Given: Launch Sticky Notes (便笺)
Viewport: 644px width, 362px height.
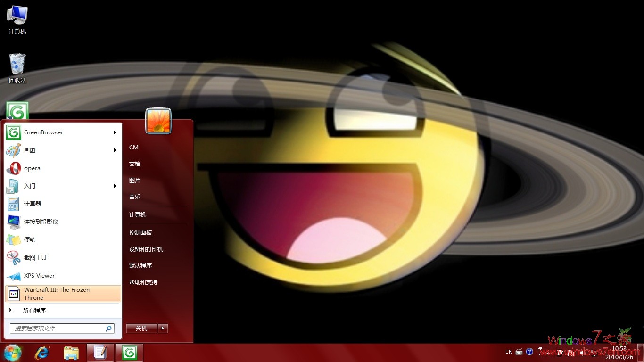Looking at the screenshot, I should (x=30, y=239).
